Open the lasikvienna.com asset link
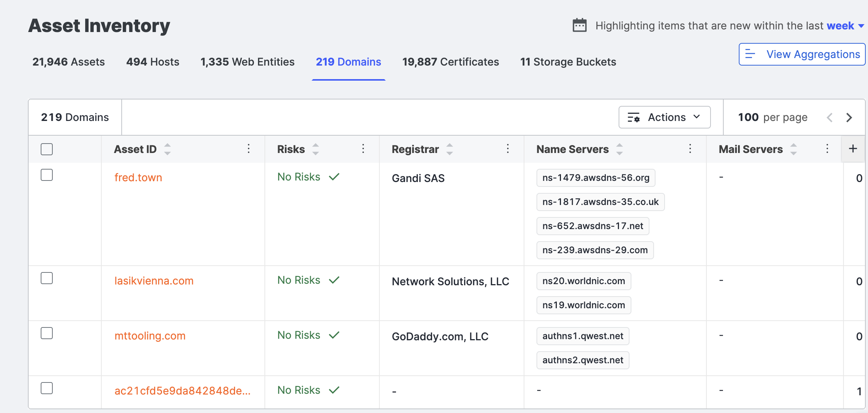The image size is (868, 413). [154, 281]
